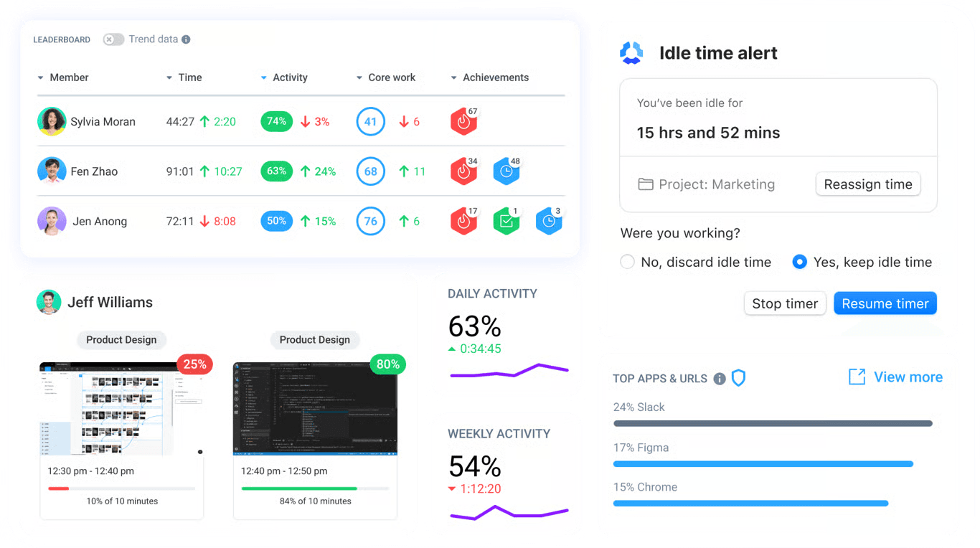Viewport: 980px width, 548px height.
Task: Open the Member column sort dropdown
Action: click(x=42, y=77)
